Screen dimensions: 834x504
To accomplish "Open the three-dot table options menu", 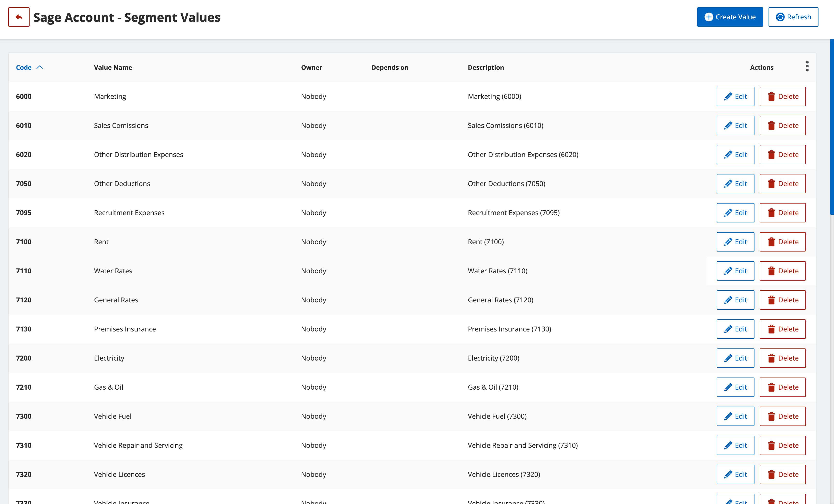I will point(807,66).
